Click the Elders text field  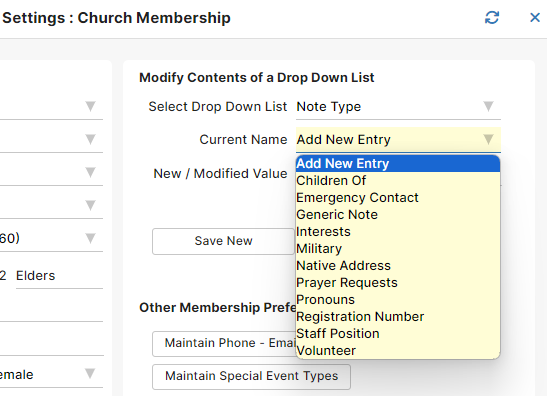click(x=59, y=276)
